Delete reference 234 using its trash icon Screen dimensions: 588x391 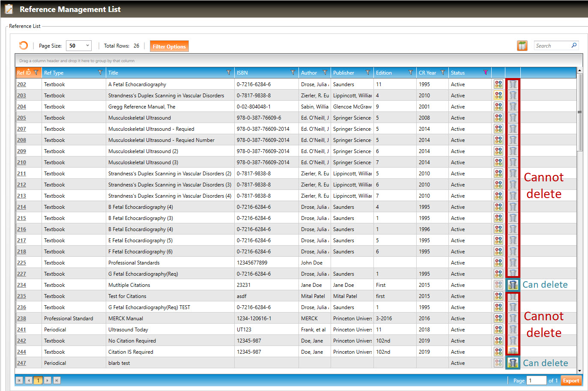tap(513, 285)
